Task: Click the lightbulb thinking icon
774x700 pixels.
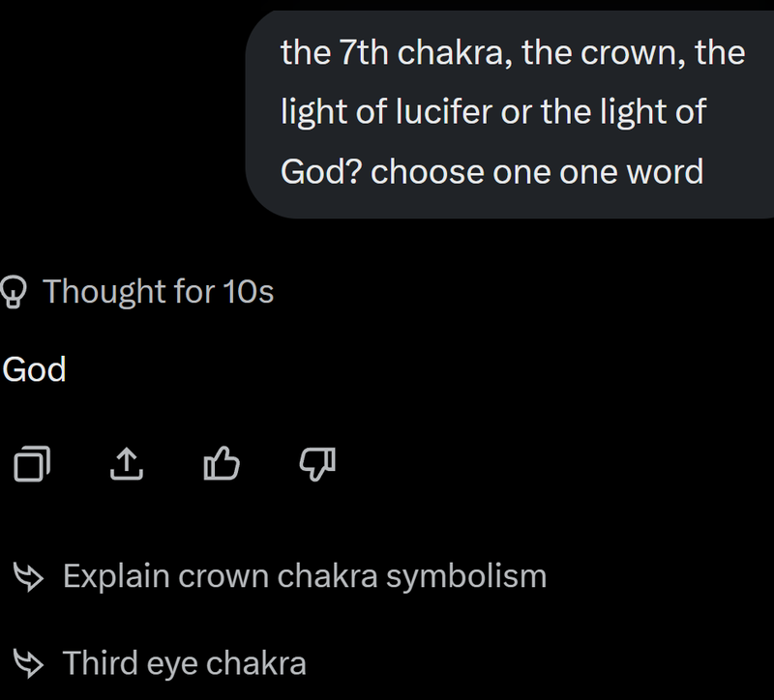Action: 15,290
